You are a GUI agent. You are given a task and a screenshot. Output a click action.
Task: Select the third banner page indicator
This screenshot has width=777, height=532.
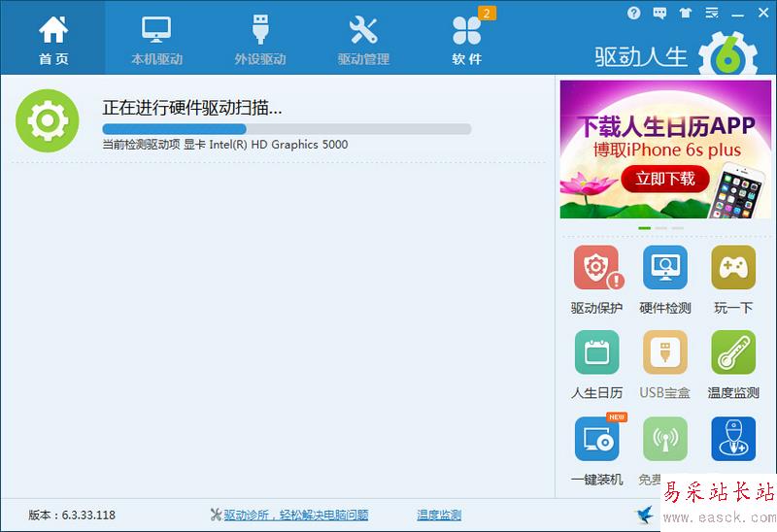[x=677, y=228]
